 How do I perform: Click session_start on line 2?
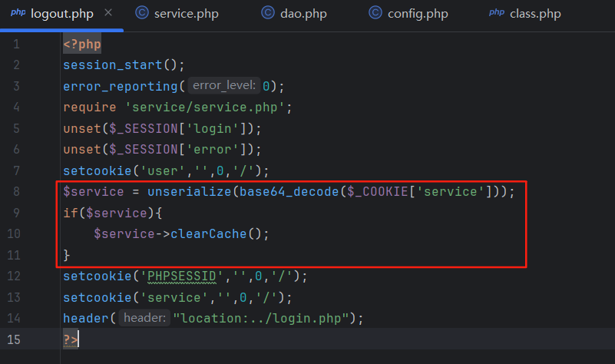113,65
